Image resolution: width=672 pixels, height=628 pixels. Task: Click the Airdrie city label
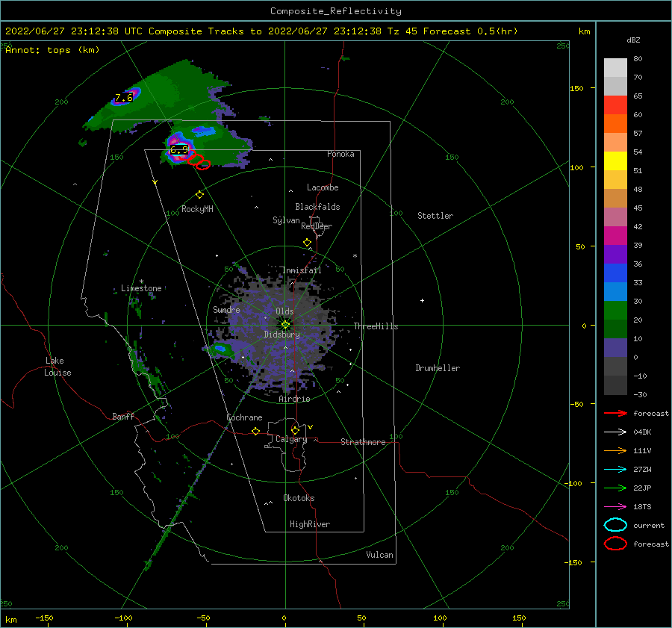click(294, 399)
